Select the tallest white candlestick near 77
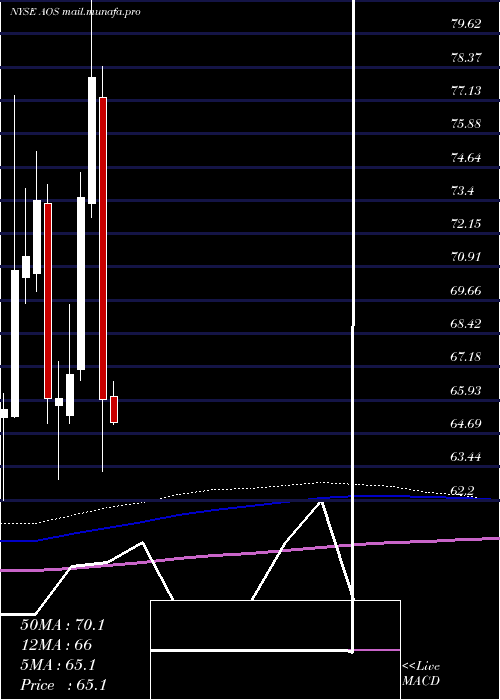 (x=92, y=140)
